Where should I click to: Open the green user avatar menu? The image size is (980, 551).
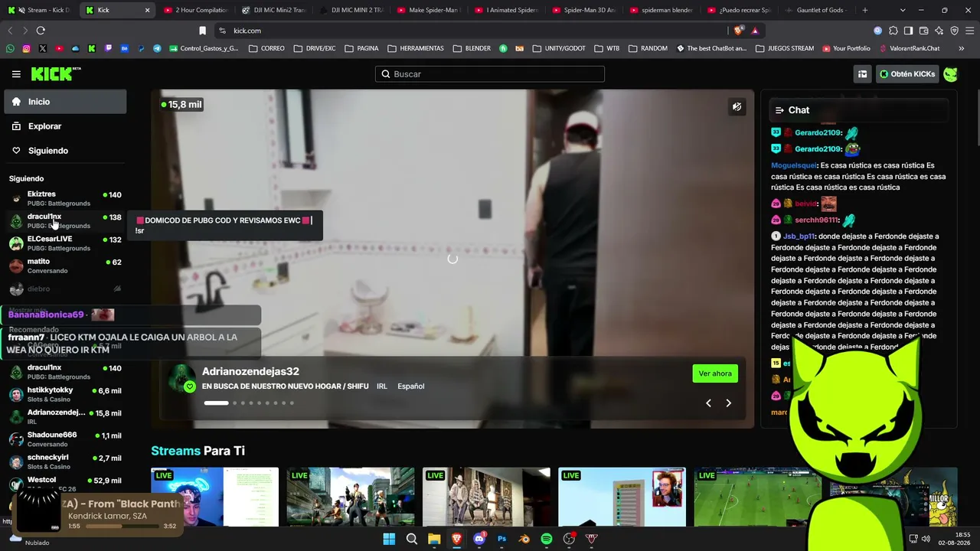[x=950, y=74]
